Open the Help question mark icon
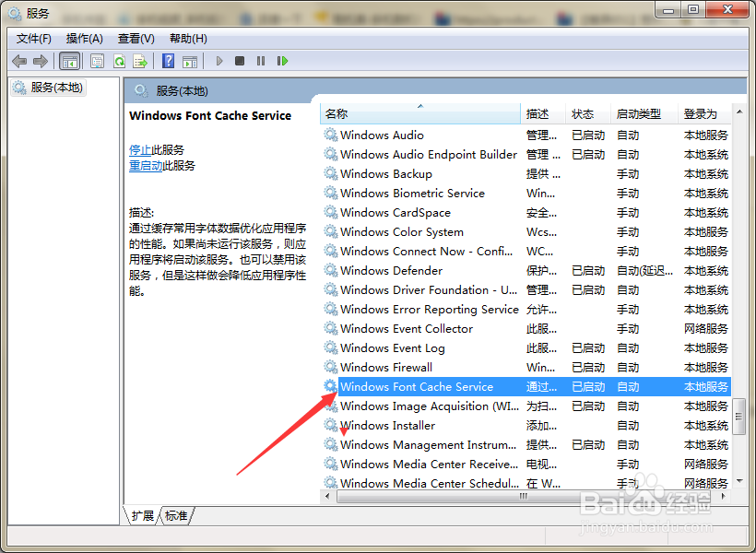 pyautogui.click(x=169, y=61)
